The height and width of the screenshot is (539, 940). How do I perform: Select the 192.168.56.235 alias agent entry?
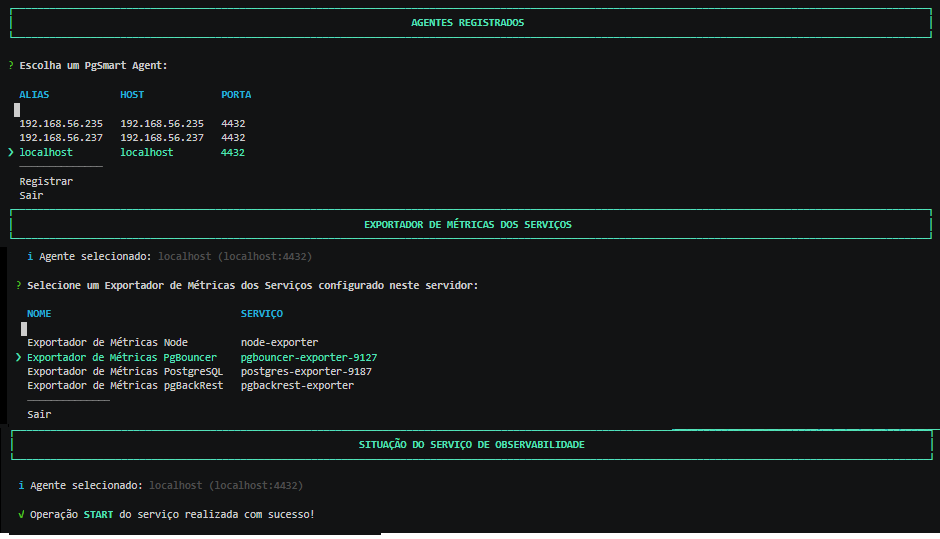tap(61, 124)
